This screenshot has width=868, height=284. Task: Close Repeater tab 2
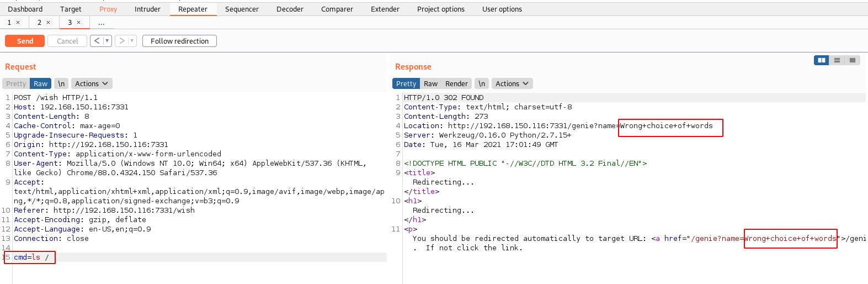pyautogui.click(x=49, y=23)
